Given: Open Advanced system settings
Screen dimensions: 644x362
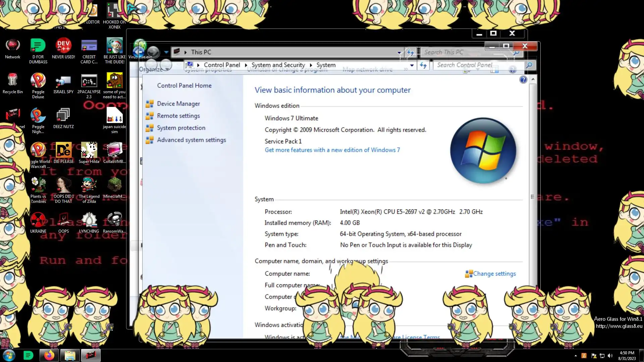Looking at the screenshot, I should coord(191,140).
